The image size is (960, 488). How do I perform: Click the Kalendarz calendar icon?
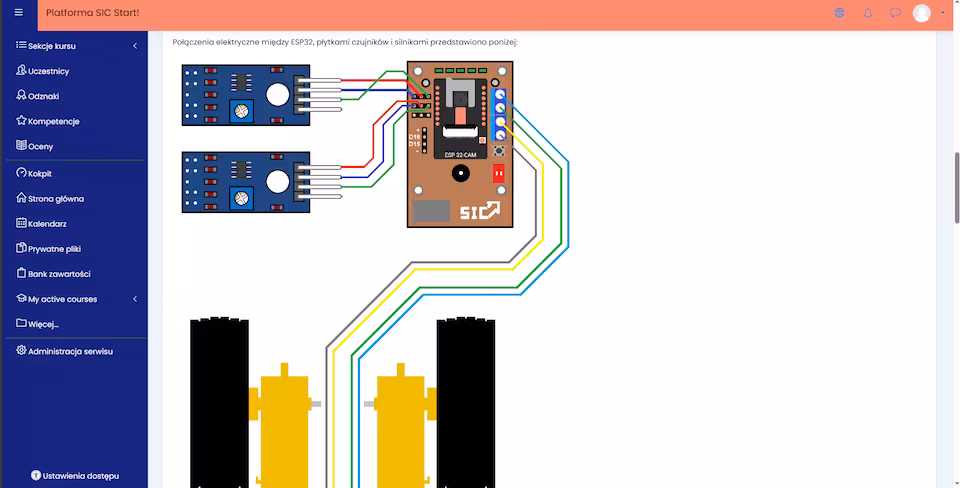21,224
